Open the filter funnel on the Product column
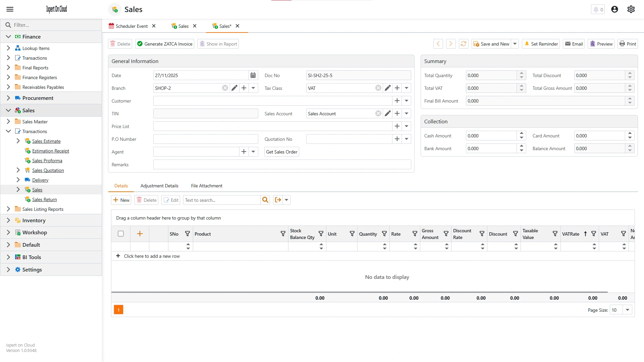 [x=283, y=234]
